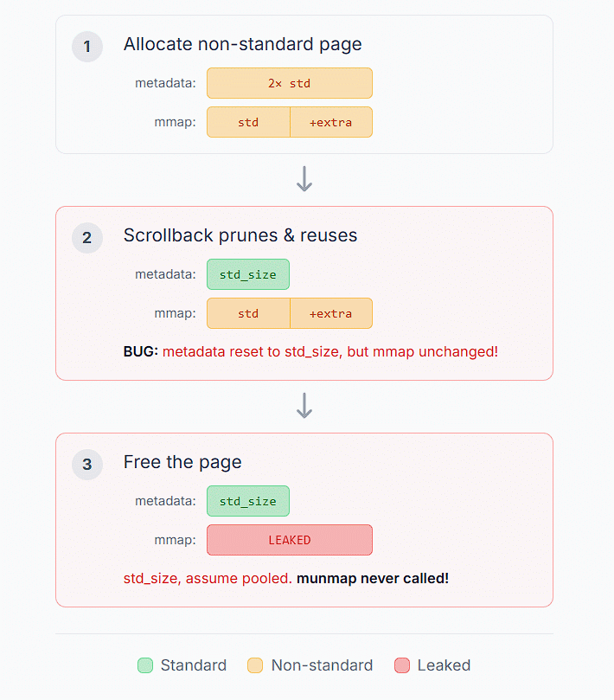Click the red LEAKED mmap block

(289, 540)
